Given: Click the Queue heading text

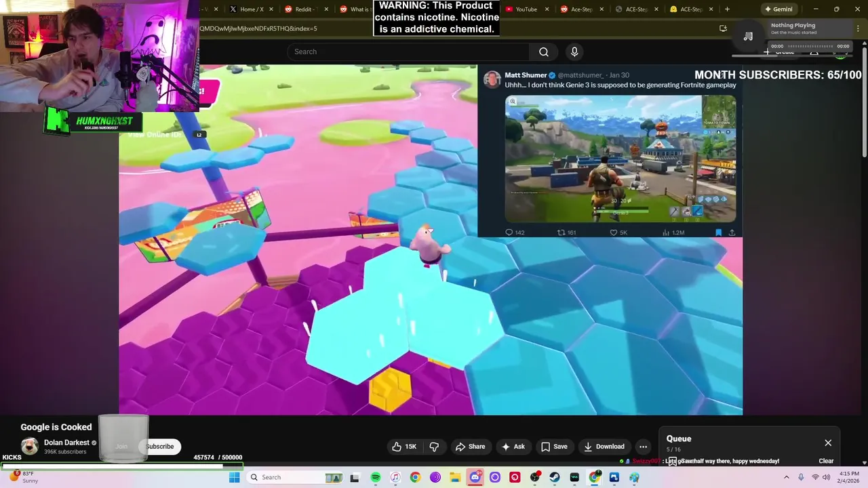Looking at the screenshot, I should pyautogui.click(x=679, y=439).
